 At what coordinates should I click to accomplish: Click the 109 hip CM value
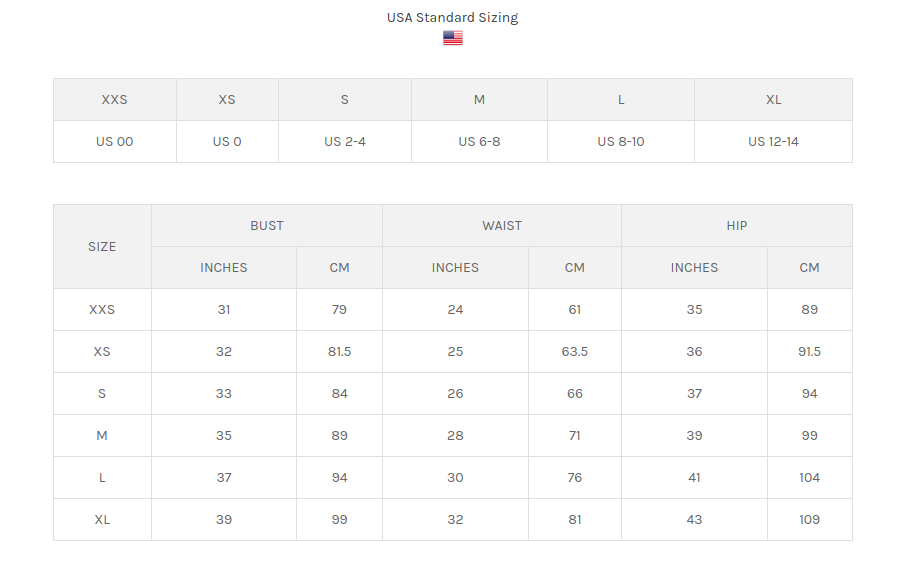809,520
